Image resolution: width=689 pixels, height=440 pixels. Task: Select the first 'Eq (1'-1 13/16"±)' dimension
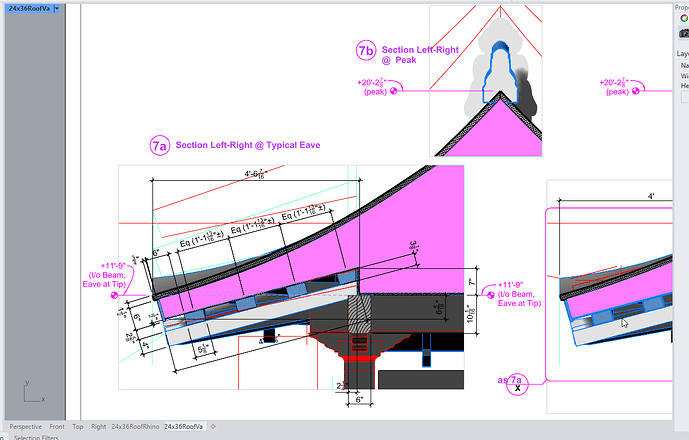tap(202, 240)
